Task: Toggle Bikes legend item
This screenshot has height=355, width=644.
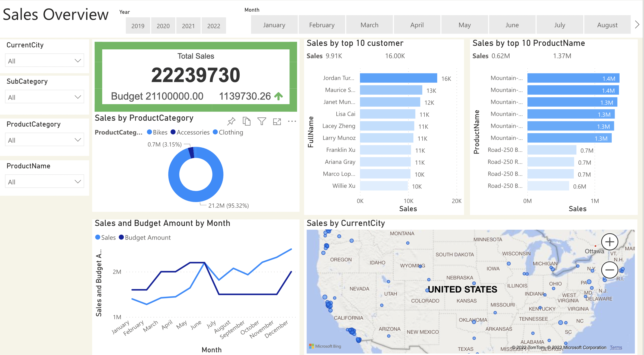Action: 157,132
